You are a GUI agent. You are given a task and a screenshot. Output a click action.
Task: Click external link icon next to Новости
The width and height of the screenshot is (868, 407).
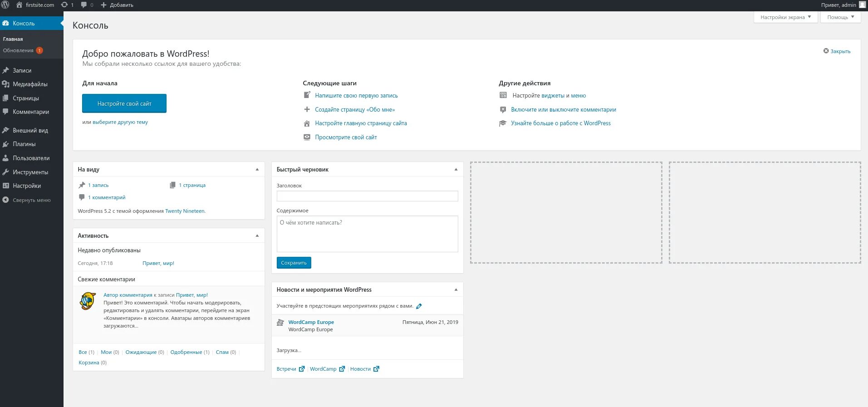[376, 369]
